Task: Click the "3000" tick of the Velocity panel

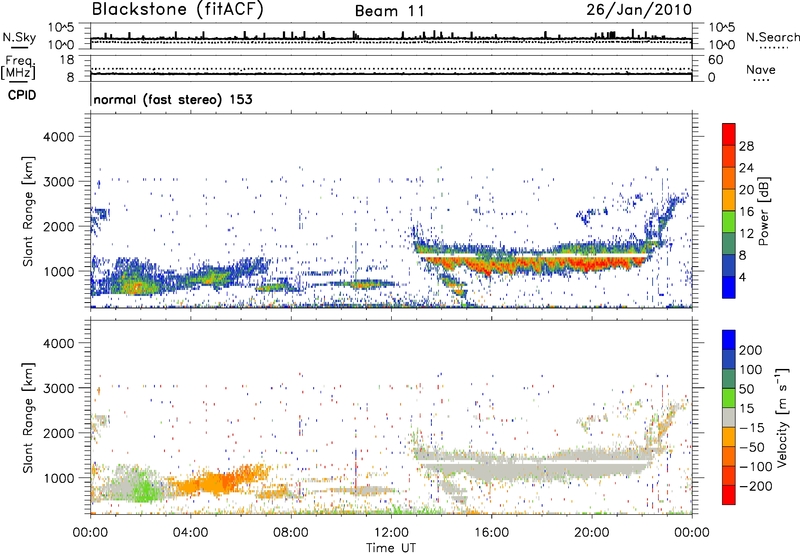Action: [59, 388]
